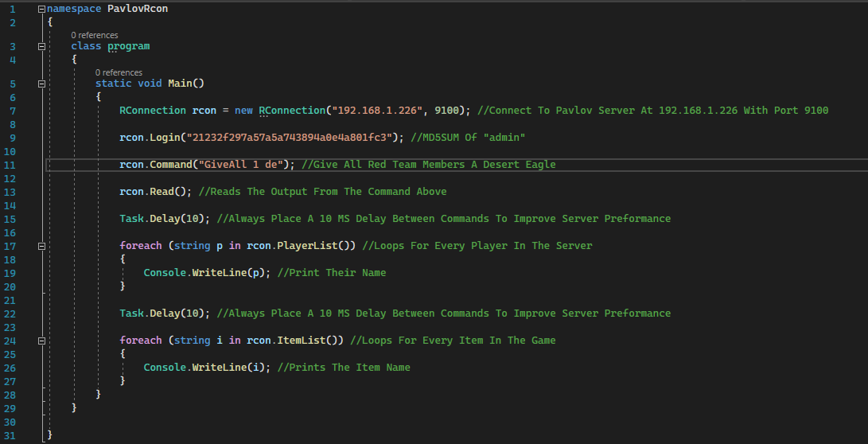The height and width of the screenshot is (444, 868).
Task: Collapse the PlayerList foreach loop
Action: point(41,246)
